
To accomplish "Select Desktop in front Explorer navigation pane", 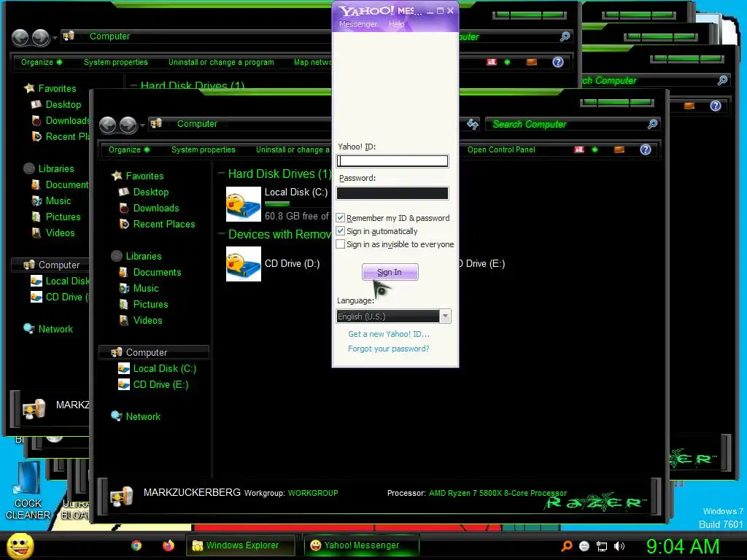I will tap(150, 192).
